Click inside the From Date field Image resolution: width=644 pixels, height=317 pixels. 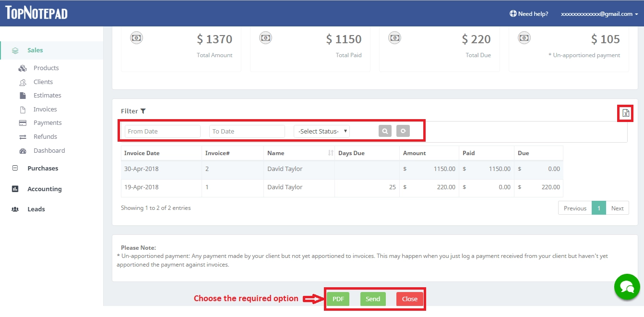162,131
